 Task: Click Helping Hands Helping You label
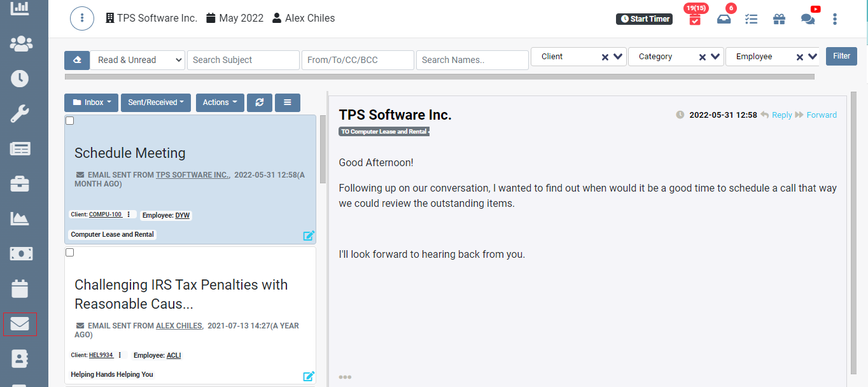coord(112,375)
